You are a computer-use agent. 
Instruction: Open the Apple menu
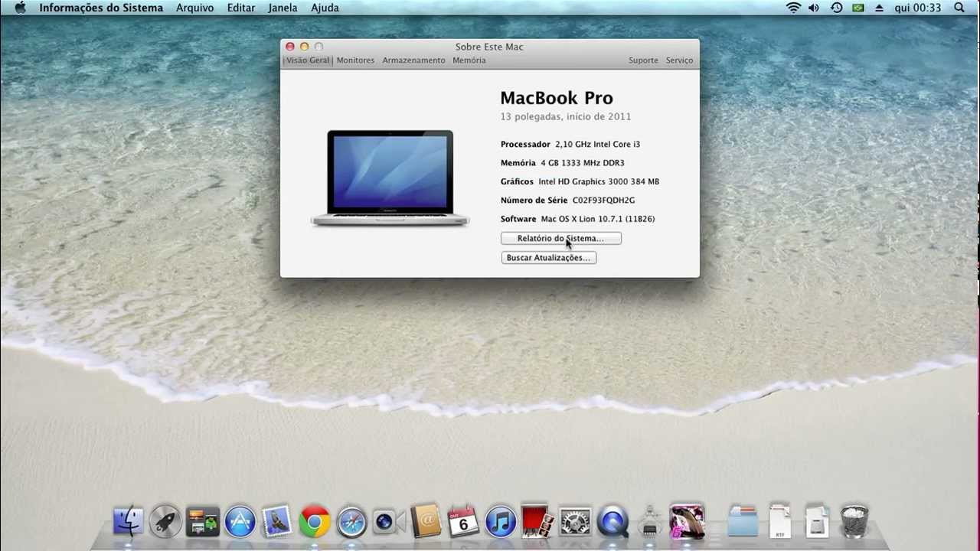[x=21, y=8]
